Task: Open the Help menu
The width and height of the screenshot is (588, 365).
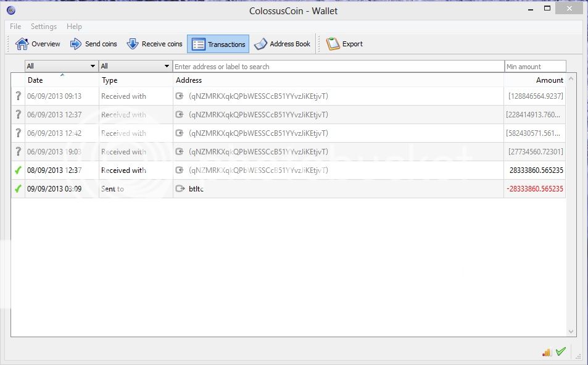Action: pyautogui.click(x=74, y=27)
